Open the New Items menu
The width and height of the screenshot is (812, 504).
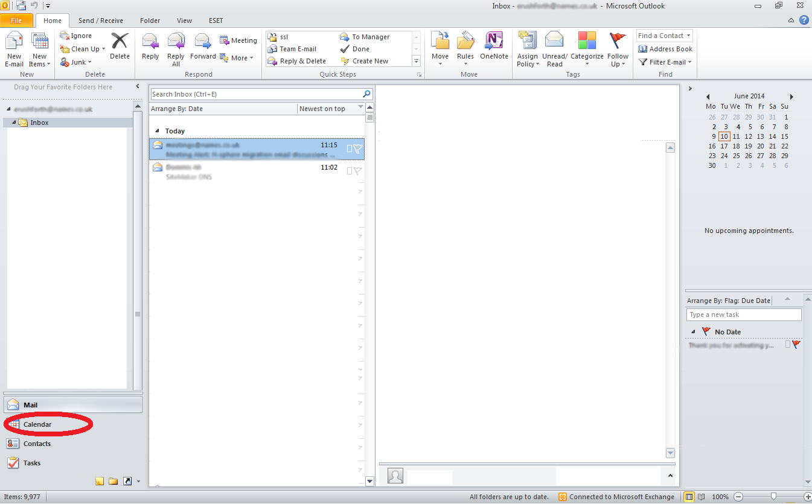pyautogui.click(x=39, y=49)
